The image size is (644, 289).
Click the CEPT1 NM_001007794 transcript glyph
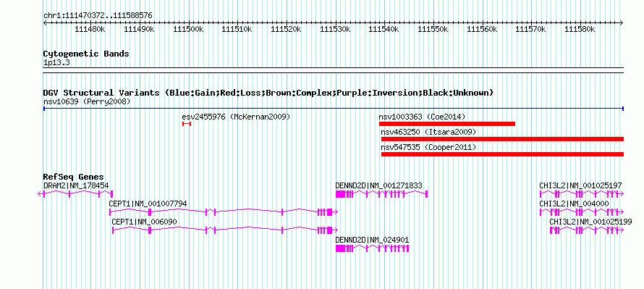[x=224, y=211]
